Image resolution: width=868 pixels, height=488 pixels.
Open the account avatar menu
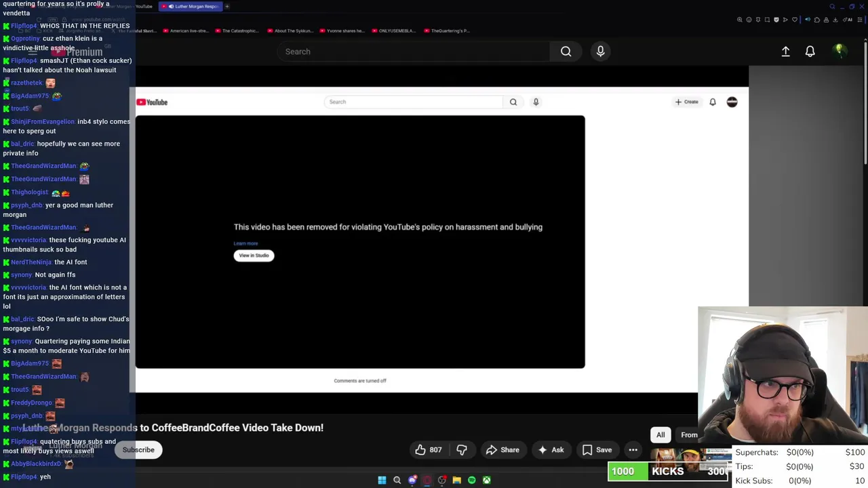point(840,51)
